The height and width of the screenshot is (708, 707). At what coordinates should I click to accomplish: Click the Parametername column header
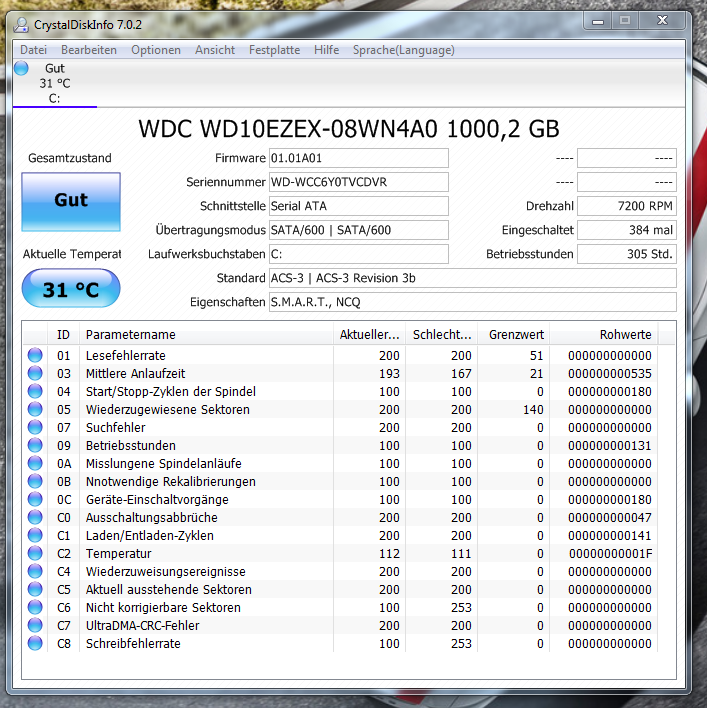206,335
